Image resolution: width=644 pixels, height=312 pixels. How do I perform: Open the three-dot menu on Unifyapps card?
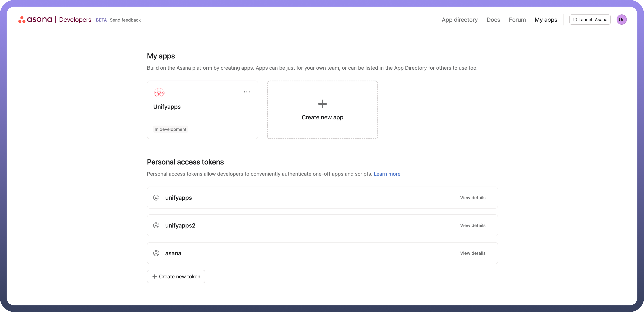click(246, 92)
